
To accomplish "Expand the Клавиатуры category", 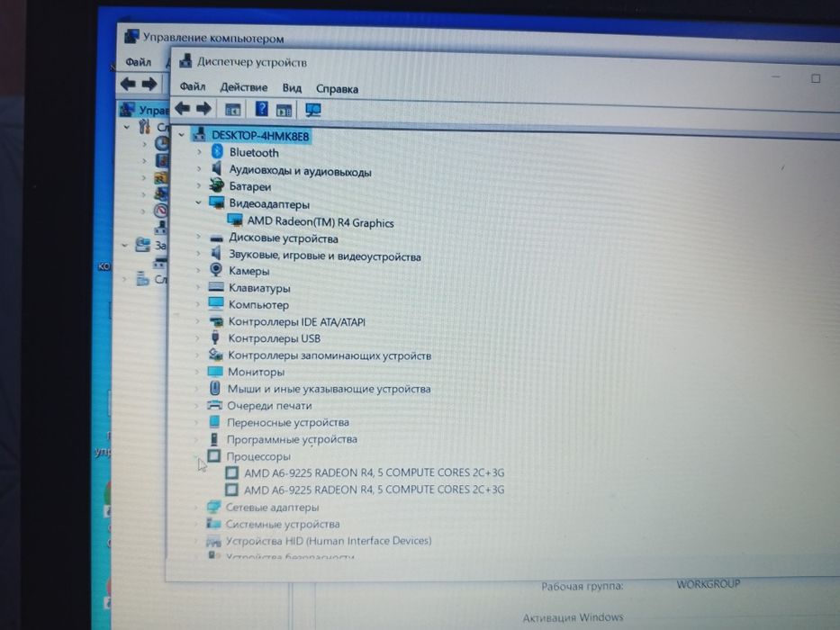I will (198, 287).
